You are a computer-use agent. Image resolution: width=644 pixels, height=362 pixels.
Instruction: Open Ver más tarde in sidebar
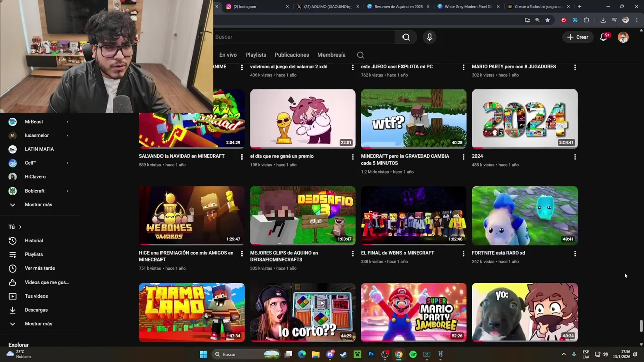[40, 268]
